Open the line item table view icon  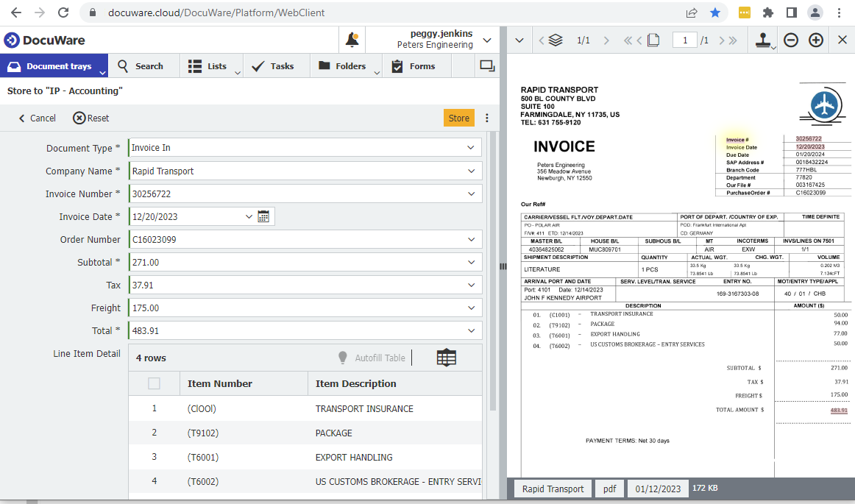coord(446,358)
